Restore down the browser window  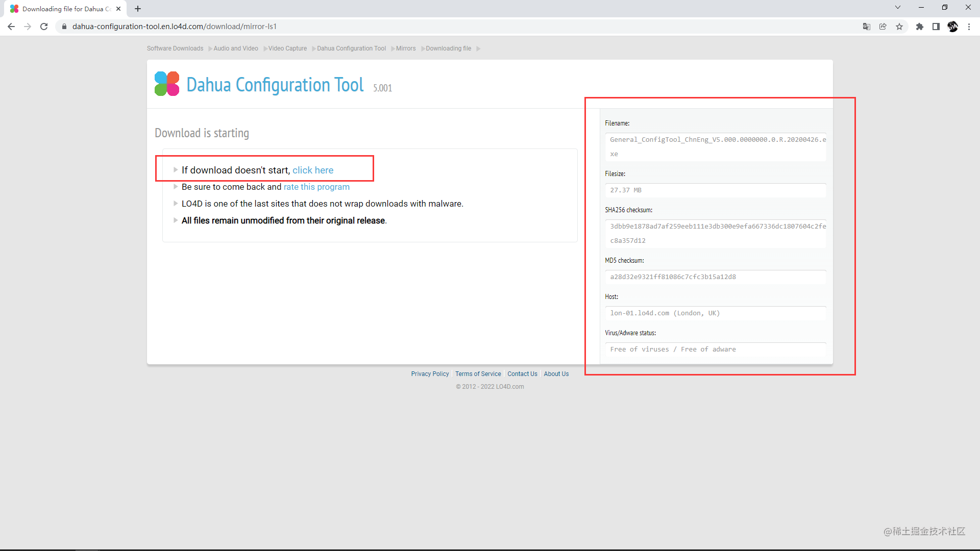coord(945,7)
